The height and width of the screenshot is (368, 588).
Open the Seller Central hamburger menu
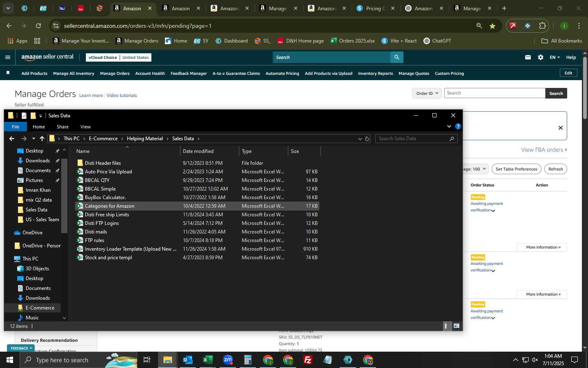pyautogui.click(x=8, y=57)
